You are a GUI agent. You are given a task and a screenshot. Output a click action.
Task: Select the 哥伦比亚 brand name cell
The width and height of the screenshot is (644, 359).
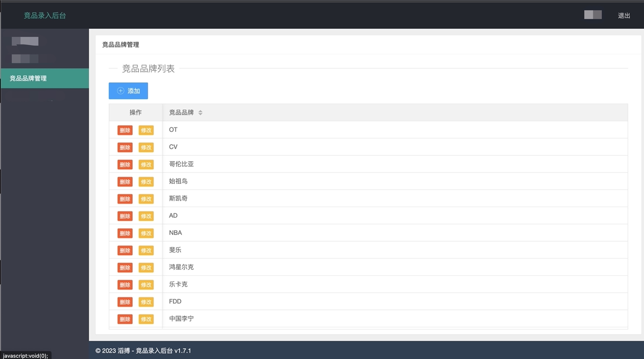tap(395, 164)
